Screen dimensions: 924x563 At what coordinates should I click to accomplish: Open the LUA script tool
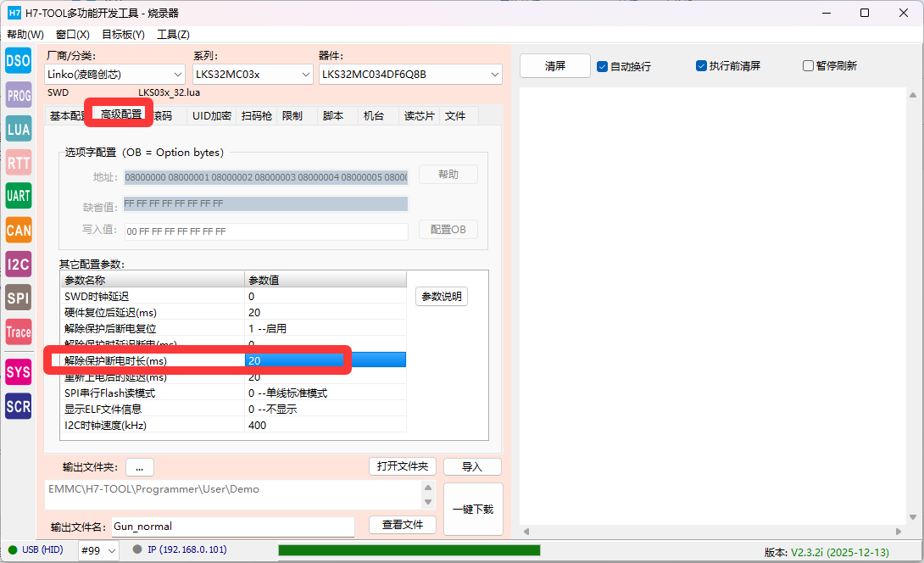point(18,129)
